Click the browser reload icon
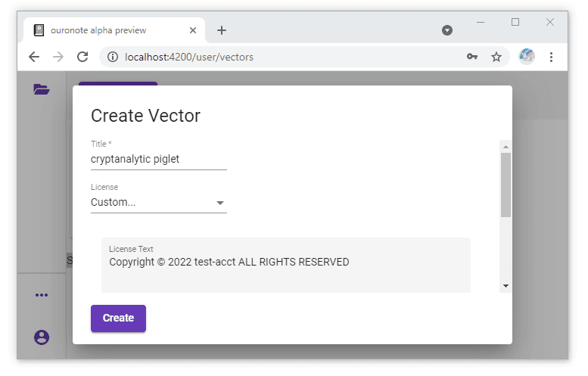The height and width of the screenshot is (376, 588). (x=83, y=57)
